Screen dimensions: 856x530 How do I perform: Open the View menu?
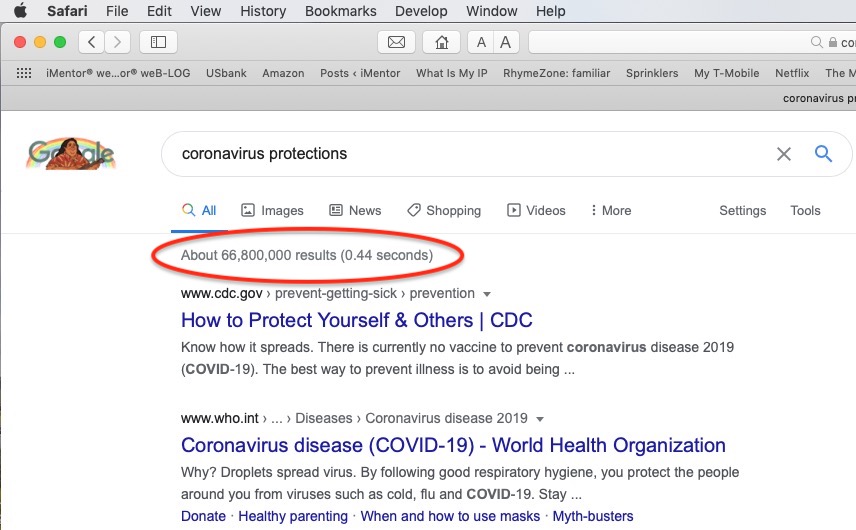pyautogui.click(x=206, y=11)
